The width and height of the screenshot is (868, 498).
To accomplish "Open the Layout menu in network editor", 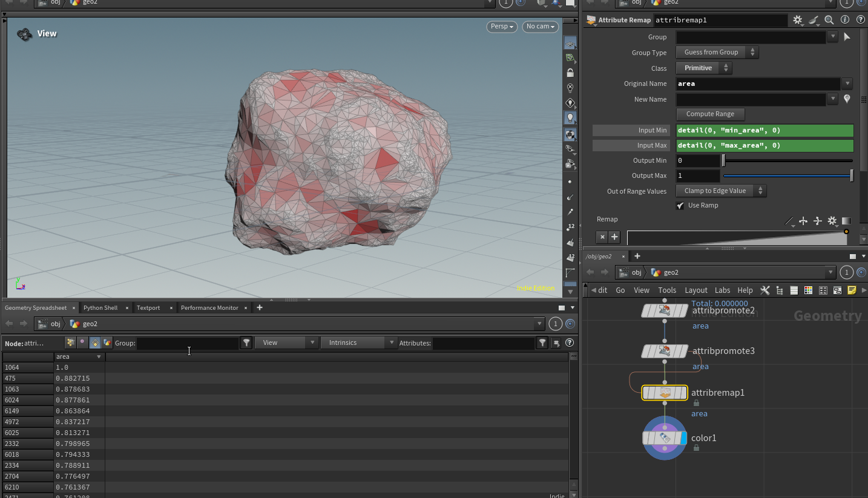I will (x=695, y=290).
